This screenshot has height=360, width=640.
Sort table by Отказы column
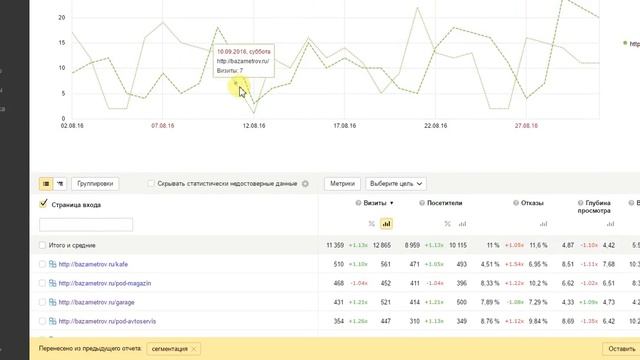point(532,203)
